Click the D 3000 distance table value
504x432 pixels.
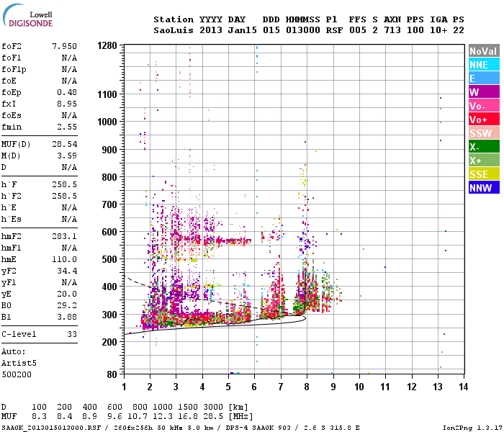[213, 408]
